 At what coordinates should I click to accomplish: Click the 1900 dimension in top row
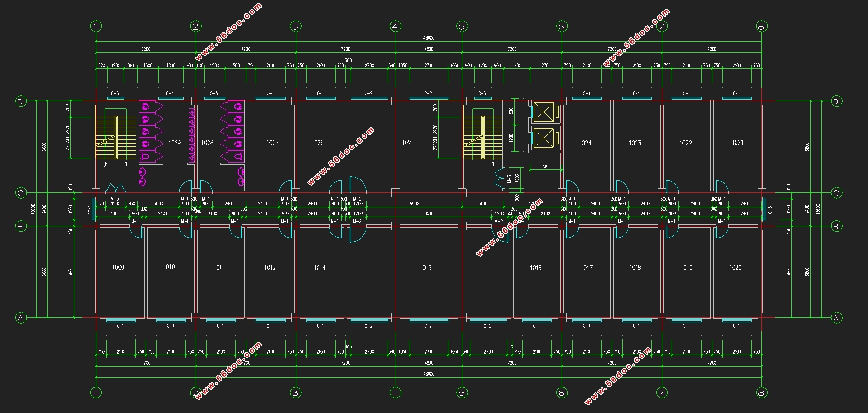tap(517, 66)
